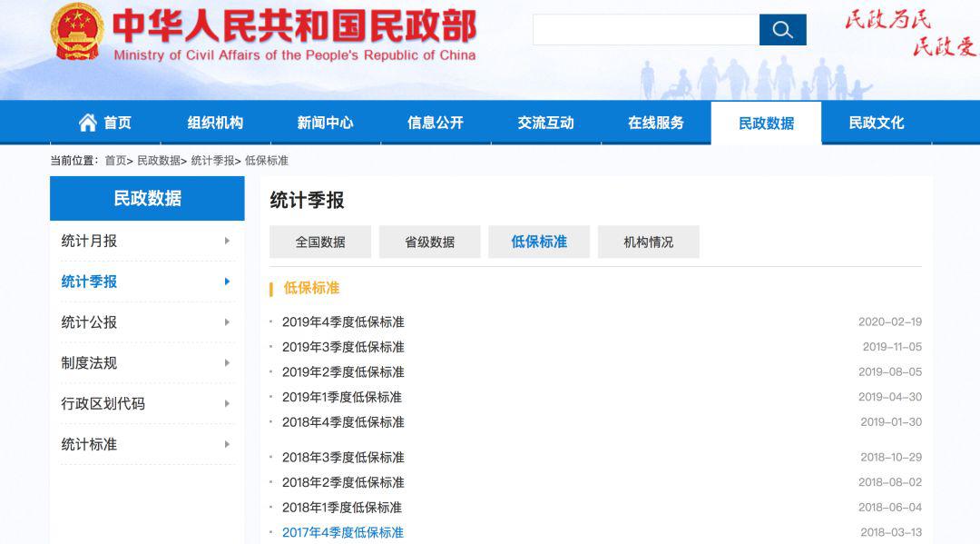Expand the arrow next to 行政区划代码
Screen dimensions: 980x544
[227, 403]
